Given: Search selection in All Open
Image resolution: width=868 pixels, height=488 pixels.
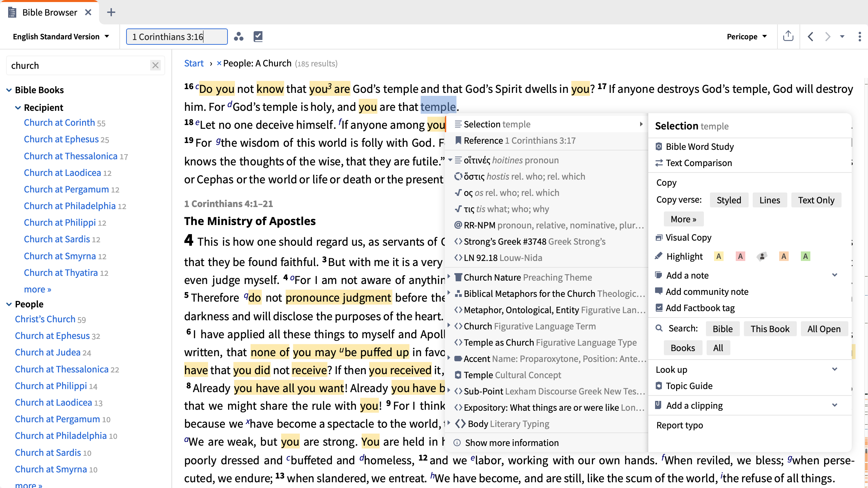Looking at the screenshot, I should [824, 329].
